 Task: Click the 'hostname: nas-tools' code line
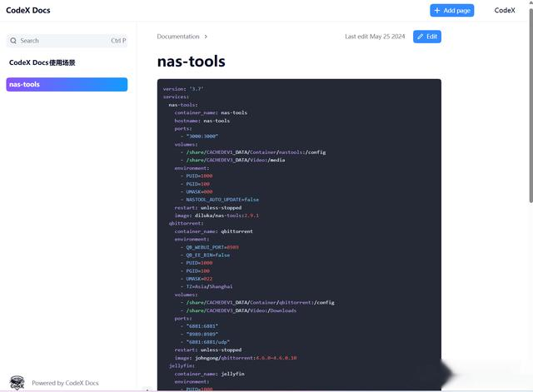202,121
